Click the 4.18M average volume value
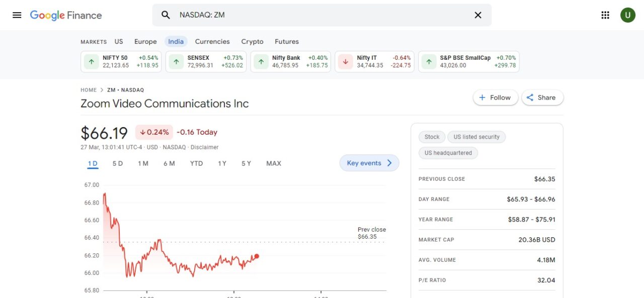The image size is (644, 298). tap(546, 260)
